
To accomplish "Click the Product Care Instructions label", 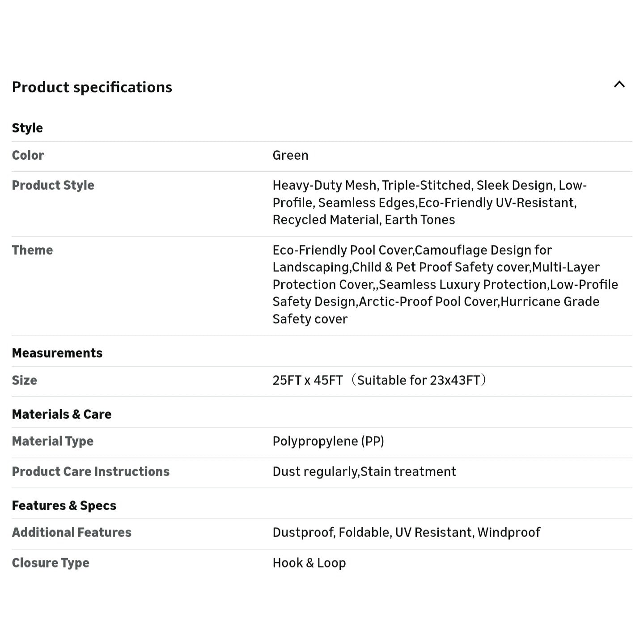I will click(90, 471).
